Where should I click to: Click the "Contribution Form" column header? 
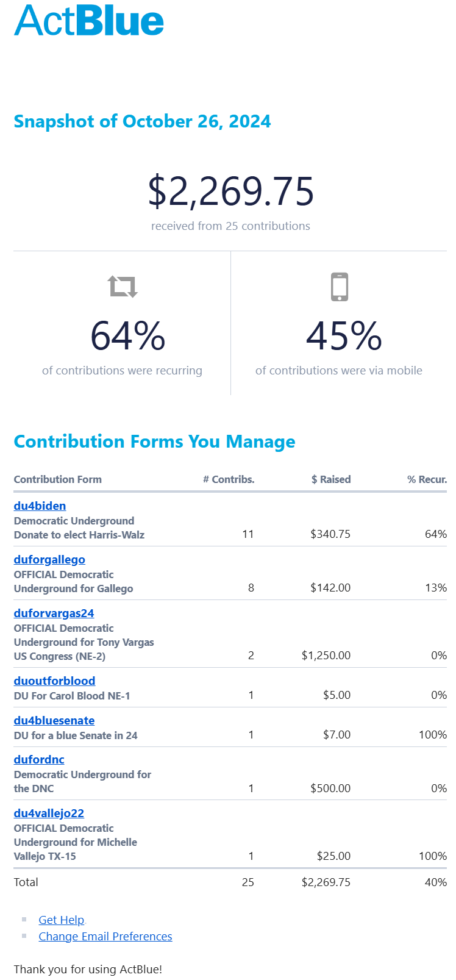(58, 479)
